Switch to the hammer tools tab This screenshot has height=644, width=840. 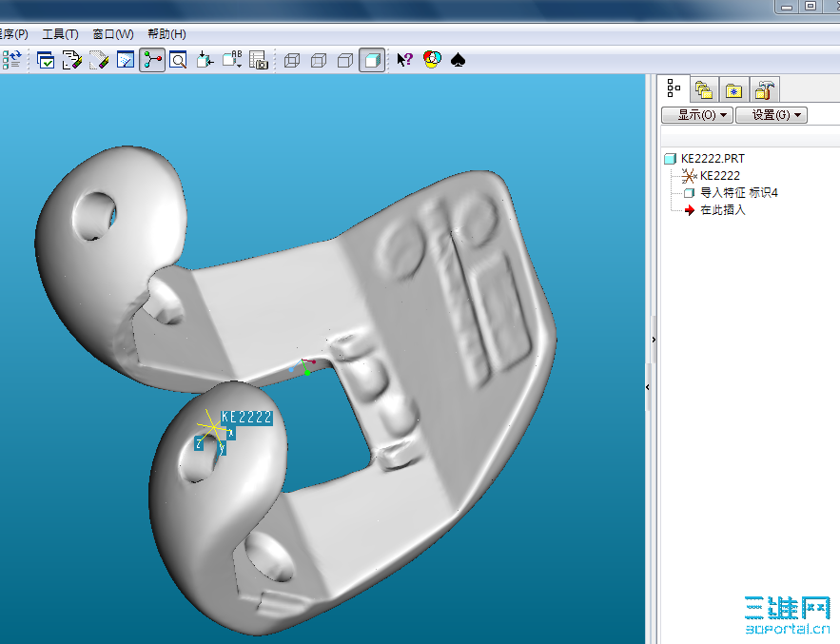pyautogui.click(x=764, y=90)
